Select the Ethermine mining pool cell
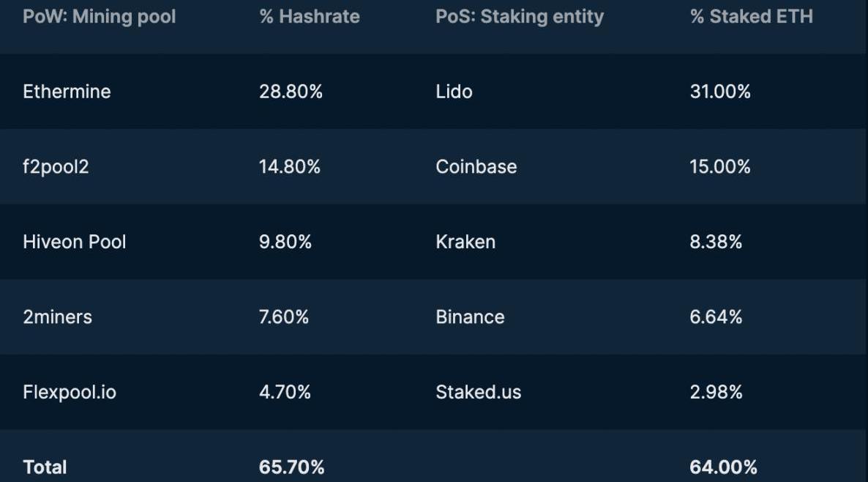This screenshot has width=868, height=482. [67, 92]
